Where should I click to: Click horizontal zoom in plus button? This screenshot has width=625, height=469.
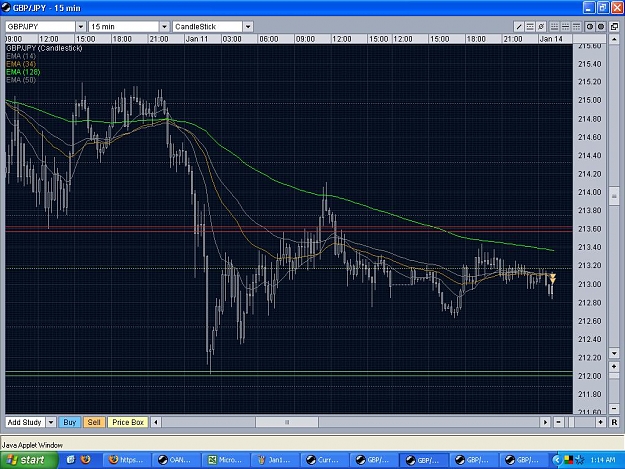tap(600, 422)
